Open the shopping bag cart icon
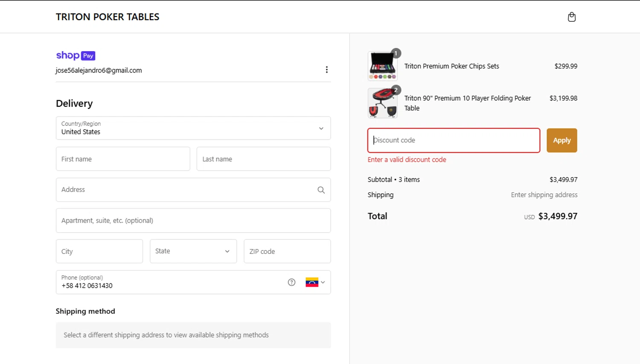Viewport: 640px width, 364px height. (572, 17)
